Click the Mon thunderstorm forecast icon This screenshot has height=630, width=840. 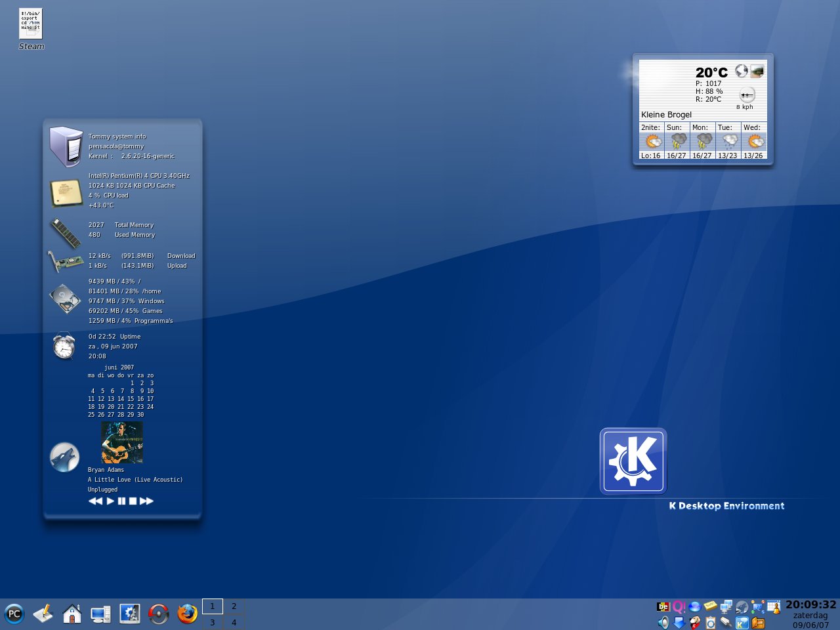pyautogui.click(x=703, y=141)
